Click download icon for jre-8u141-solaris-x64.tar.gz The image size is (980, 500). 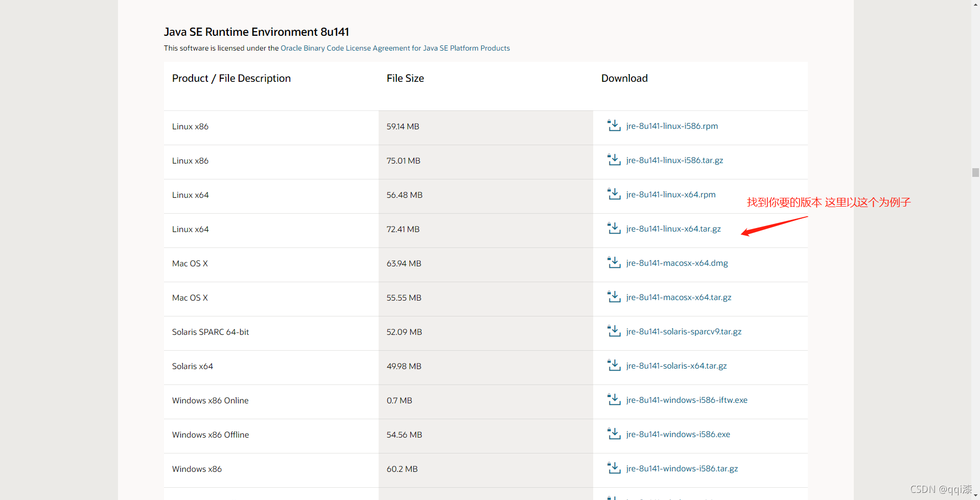(x=614, y=366)
